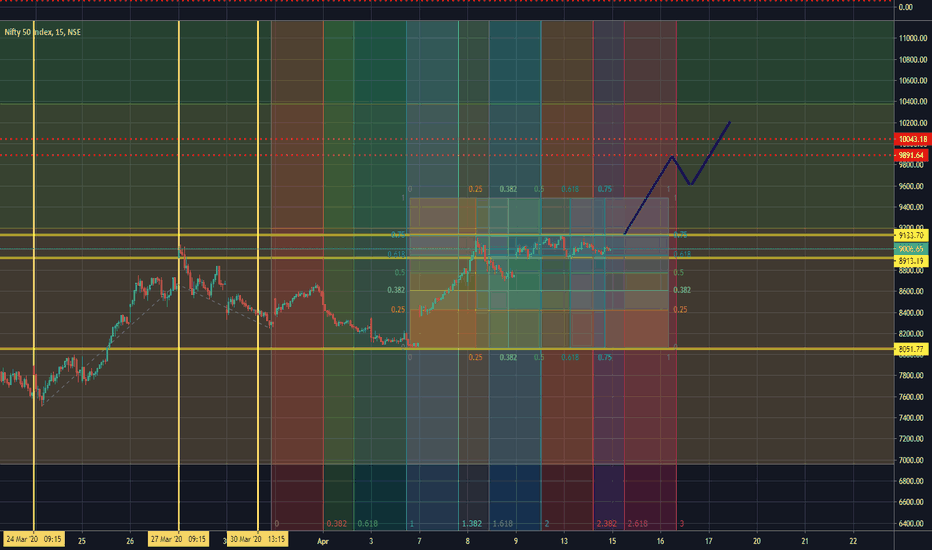Screen dimensions: 932x550
Task: Click date 17 on the time axis
Action: tap(709, 541)
